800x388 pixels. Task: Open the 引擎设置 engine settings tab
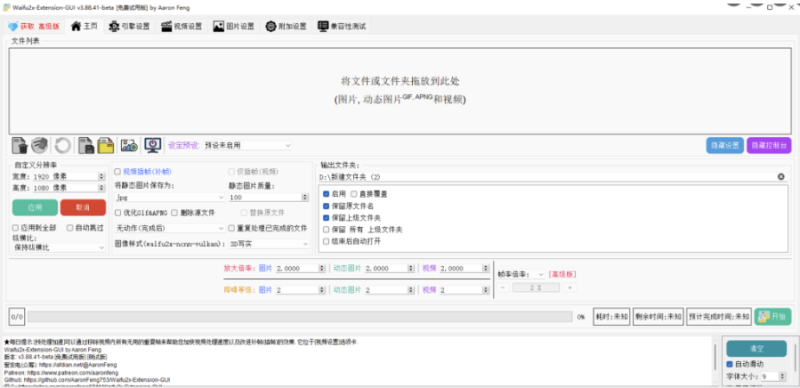pyautogui.click(x=130, y=26)
